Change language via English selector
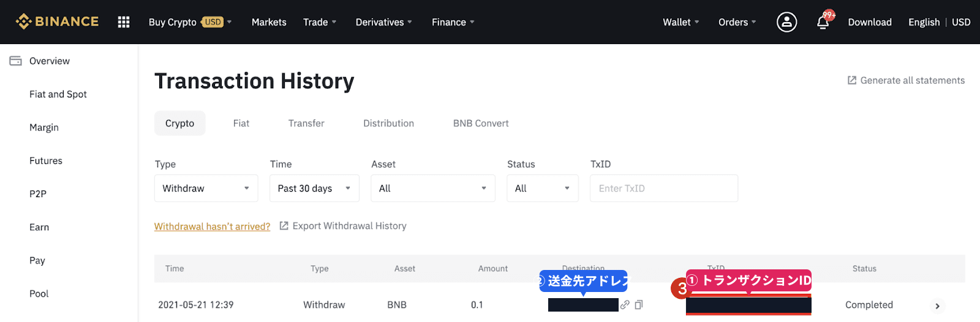 (924, 22)
